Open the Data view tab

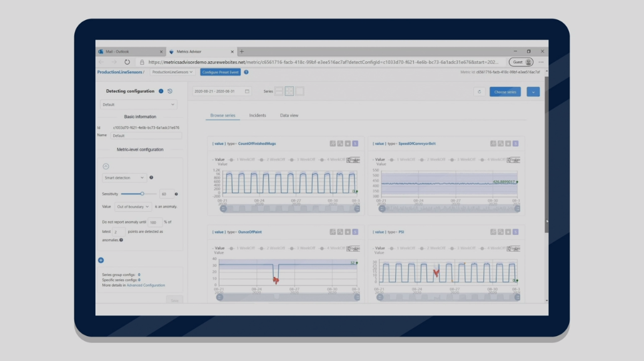pos(289,116)
